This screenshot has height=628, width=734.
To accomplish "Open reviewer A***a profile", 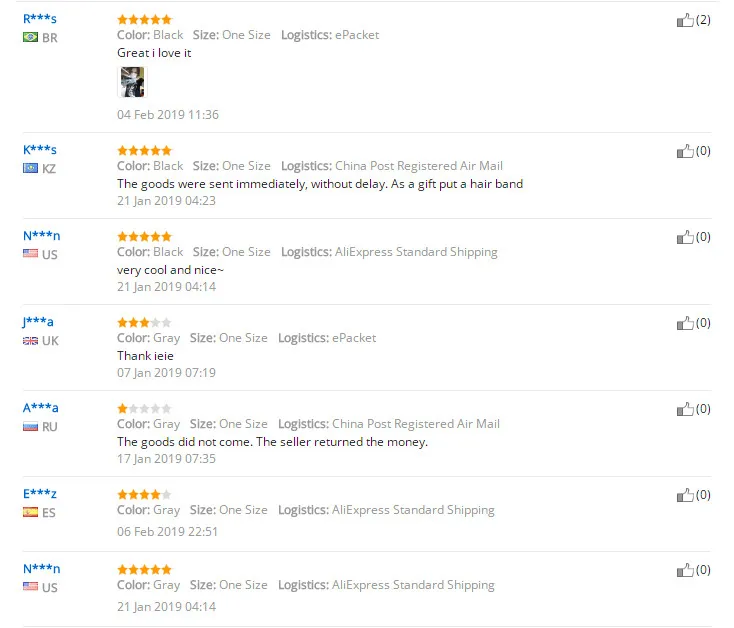I will point(41,408).
